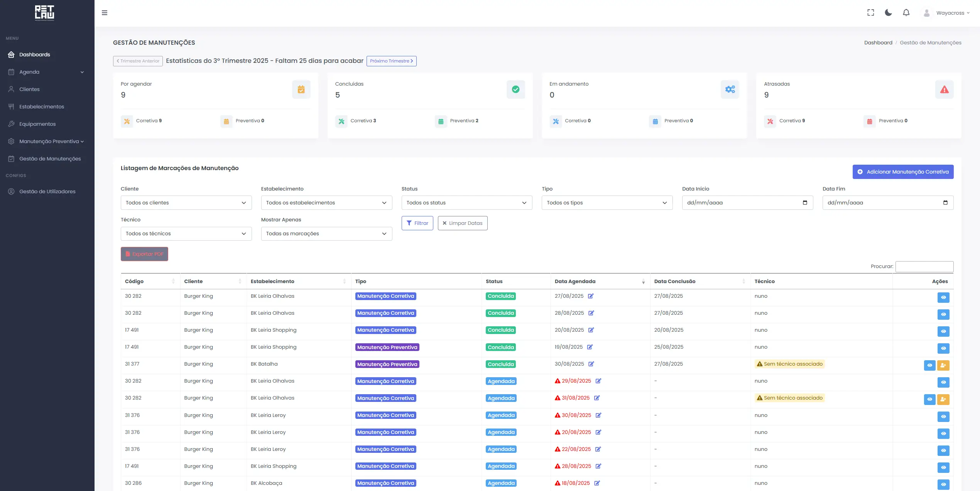Click the Procurar search field
This screenshot has height=491, width=980.
point(924,267)
